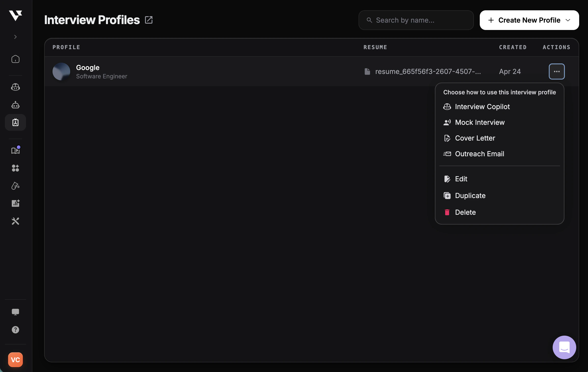Click the external link icon beside Interview Profiles
588x372 pixels.
(149, 20)
